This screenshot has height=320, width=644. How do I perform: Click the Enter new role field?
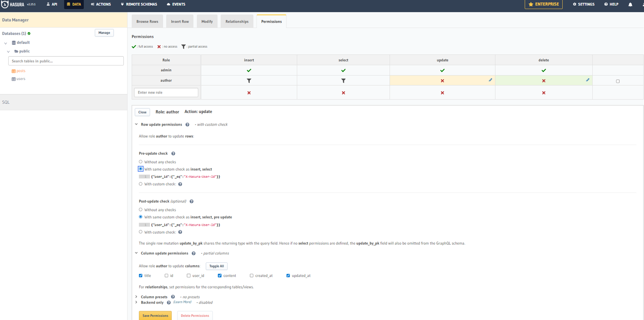166,92
